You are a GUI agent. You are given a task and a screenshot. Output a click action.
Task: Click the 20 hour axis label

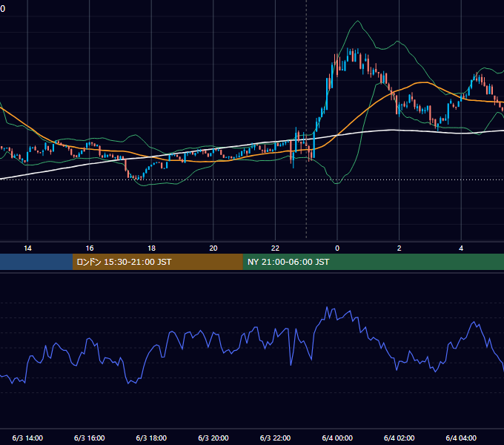pos(213,248)
